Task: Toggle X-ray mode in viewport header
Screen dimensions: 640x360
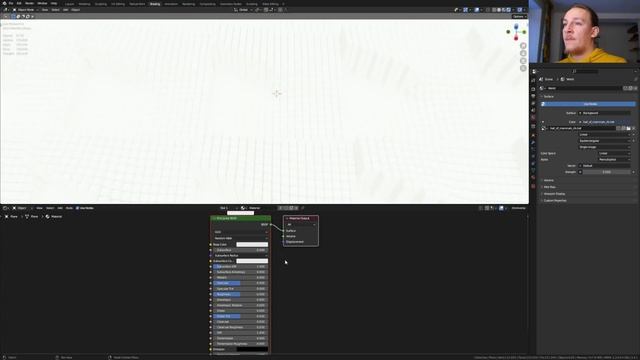Action: coord(488,10)
